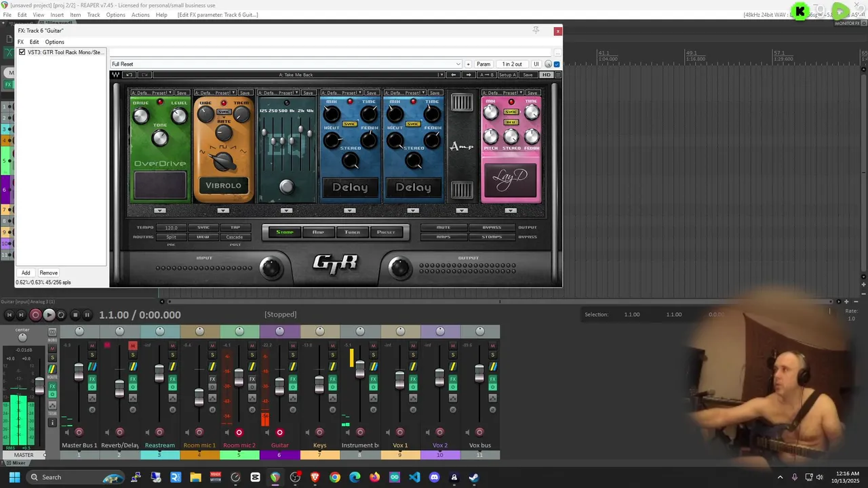Open the master track FX button
This screenshot has width=868, height=488.
click(x=52, y=386)
